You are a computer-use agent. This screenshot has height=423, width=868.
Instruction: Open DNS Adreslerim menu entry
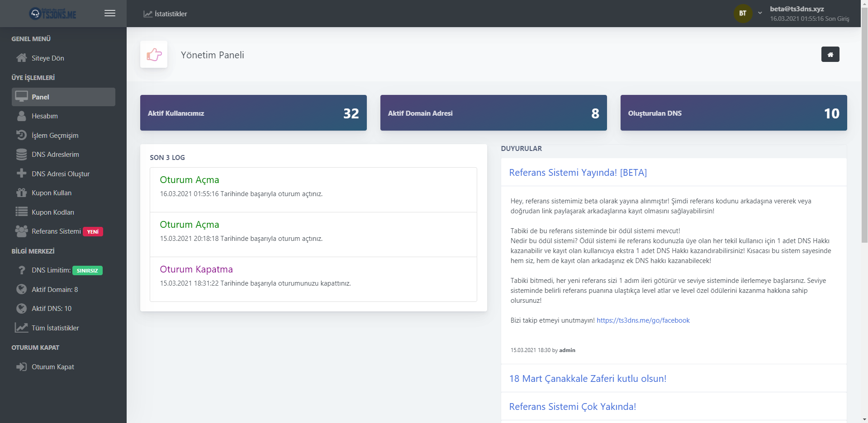point(63,155)
